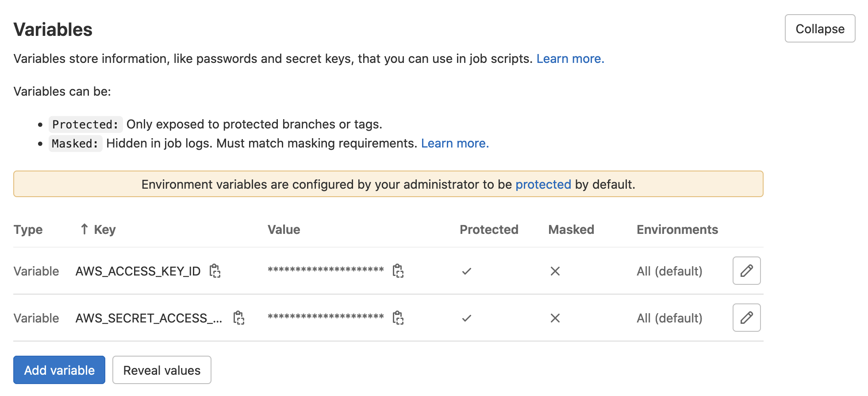Open the Environments scope for AWS_SECRET_ACCESS variable
Image resolution: width=868 pixels, height=396 pixels.
669,318
